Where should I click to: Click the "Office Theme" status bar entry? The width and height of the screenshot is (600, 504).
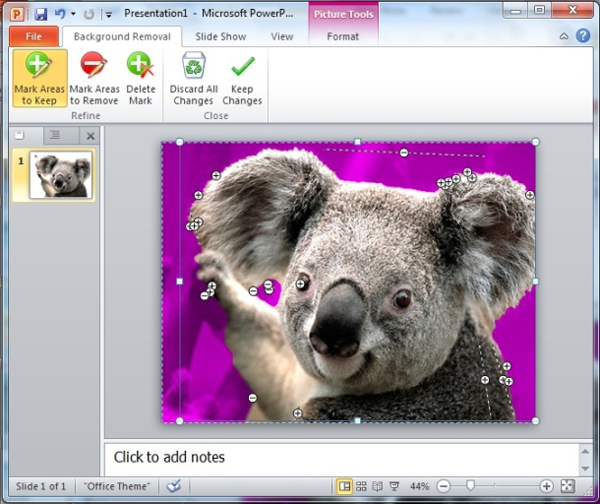[x=117, y=486]
